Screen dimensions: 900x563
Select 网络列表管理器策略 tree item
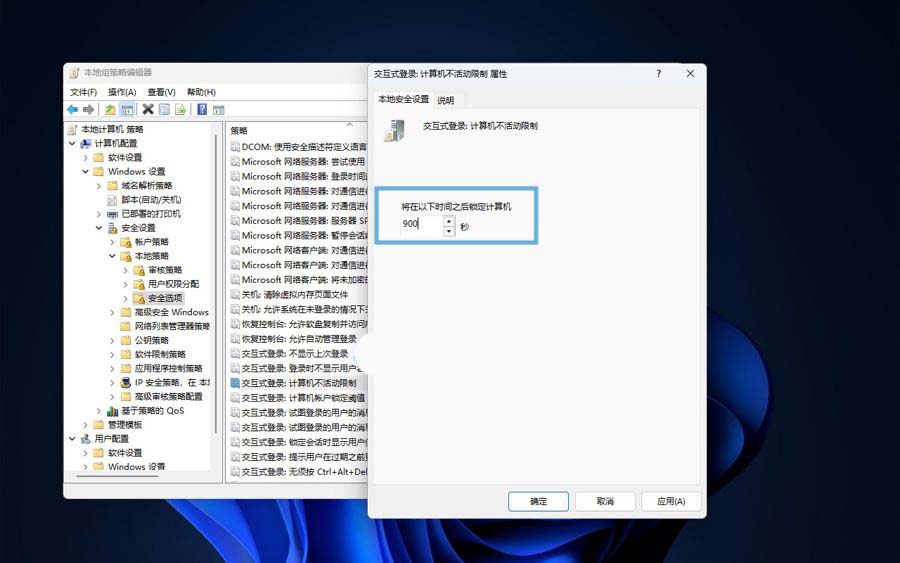(172, 326)
